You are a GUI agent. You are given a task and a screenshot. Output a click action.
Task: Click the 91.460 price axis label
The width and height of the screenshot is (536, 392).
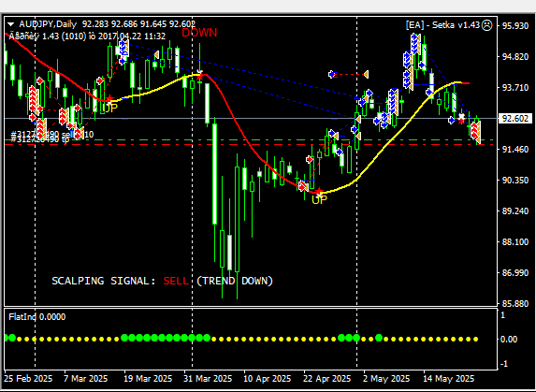515,150
